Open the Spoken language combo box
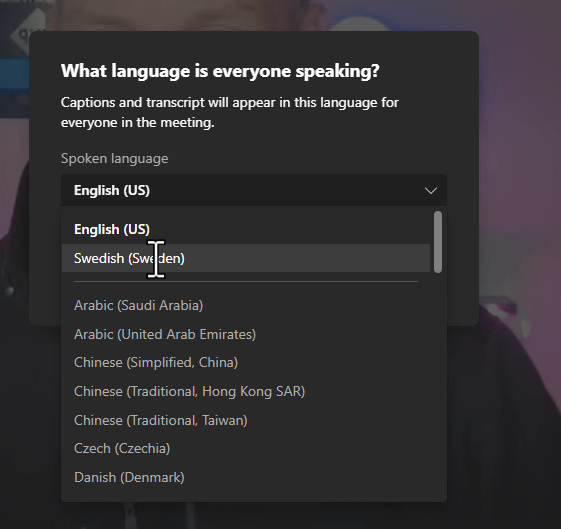 (254, 190)
